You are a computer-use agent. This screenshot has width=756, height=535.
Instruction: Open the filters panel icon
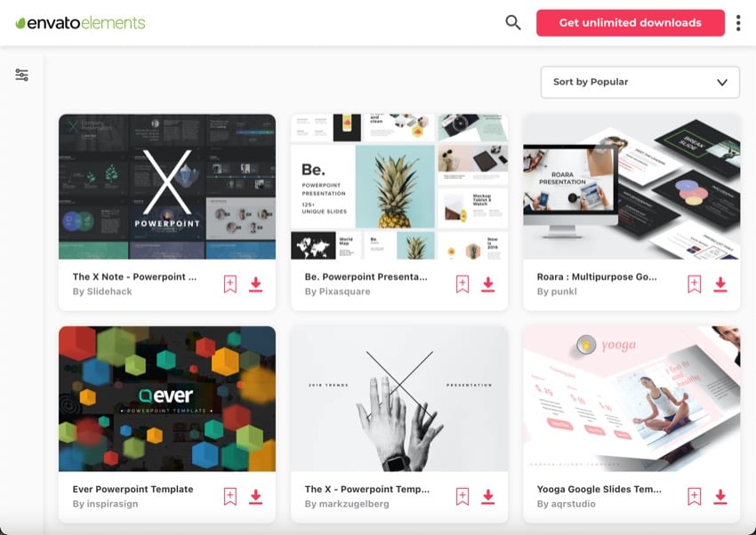point(21,76)
